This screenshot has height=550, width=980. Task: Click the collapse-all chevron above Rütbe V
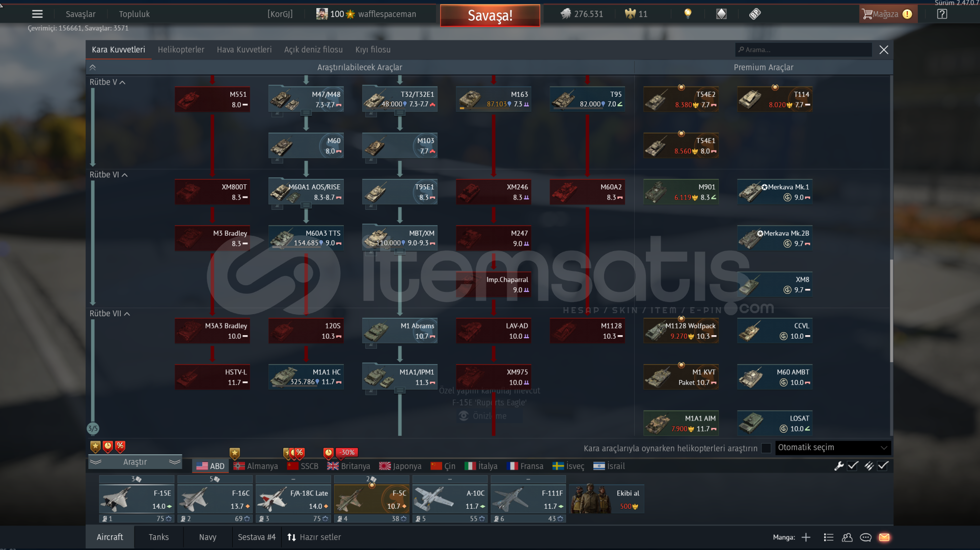(x=93, y=67)
